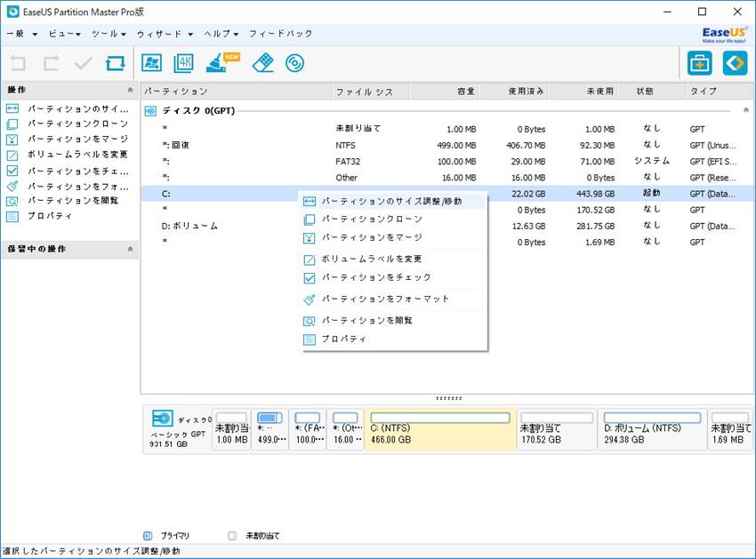The height and width of the screenshot is (559, 756).
Task: Click the blue arrow recovery icon
Action: coord(735,63)
